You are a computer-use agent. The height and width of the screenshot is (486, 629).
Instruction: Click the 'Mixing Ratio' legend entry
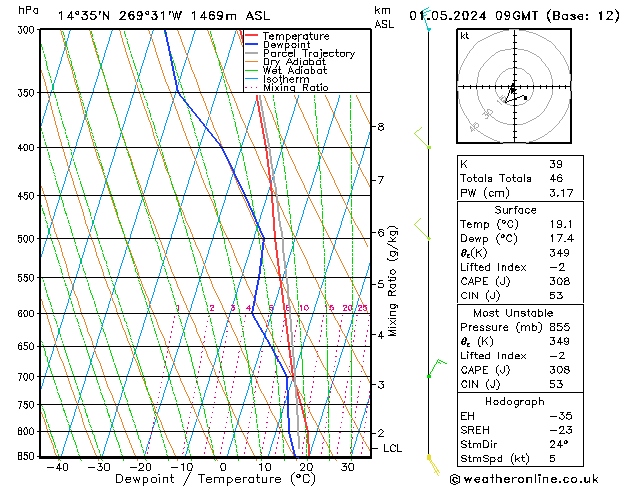coord(296,87)
